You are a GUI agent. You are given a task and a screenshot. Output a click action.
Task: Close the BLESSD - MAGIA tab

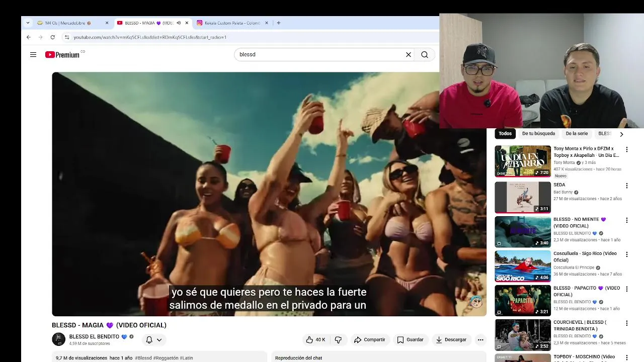187,23
